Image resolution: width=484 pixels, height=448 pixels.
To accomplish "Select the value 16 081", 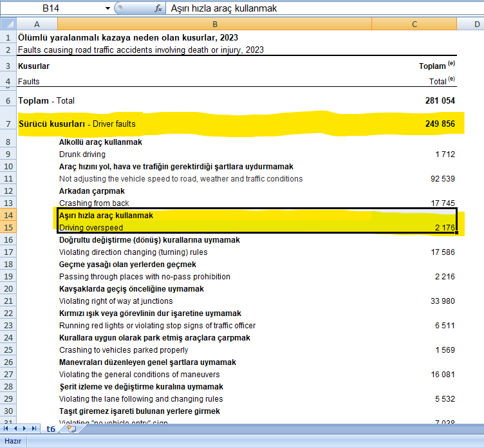I will [x=442, y=375].
